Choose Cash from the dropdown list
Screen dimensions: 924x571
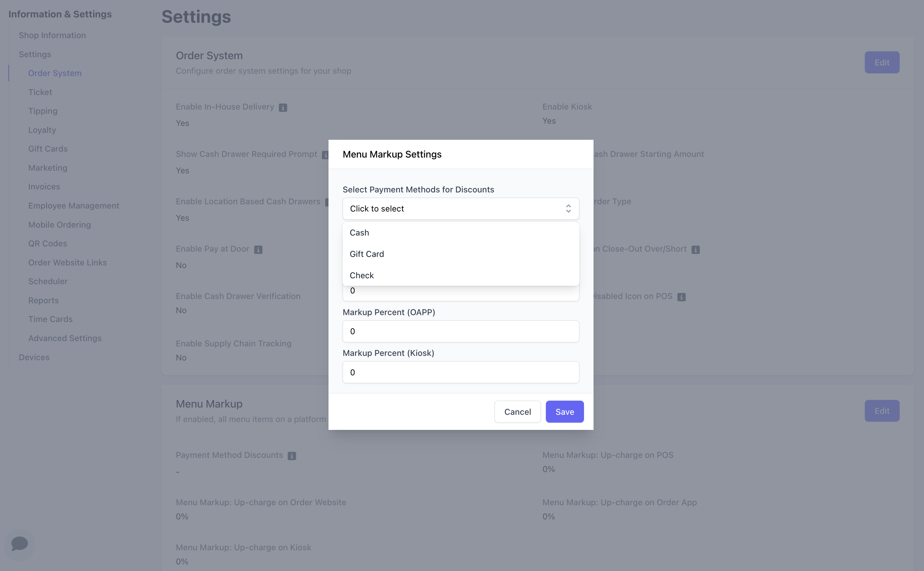coord(359,233)
